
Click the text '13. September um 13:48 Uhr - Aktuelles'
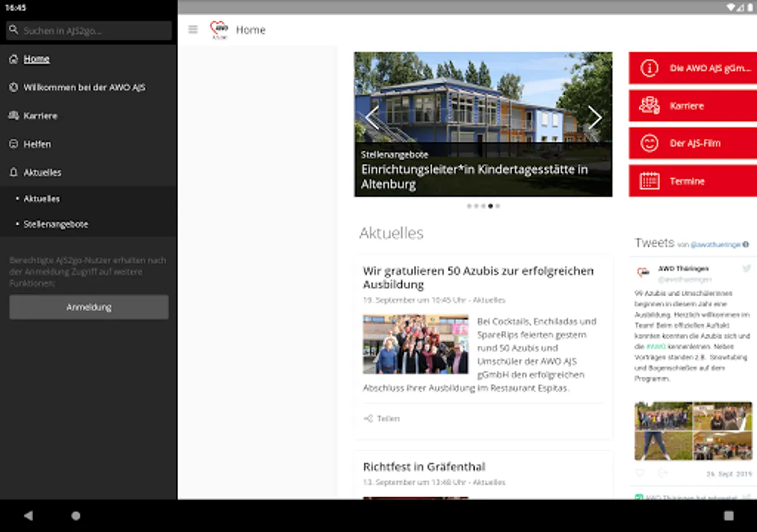[434, 482]
